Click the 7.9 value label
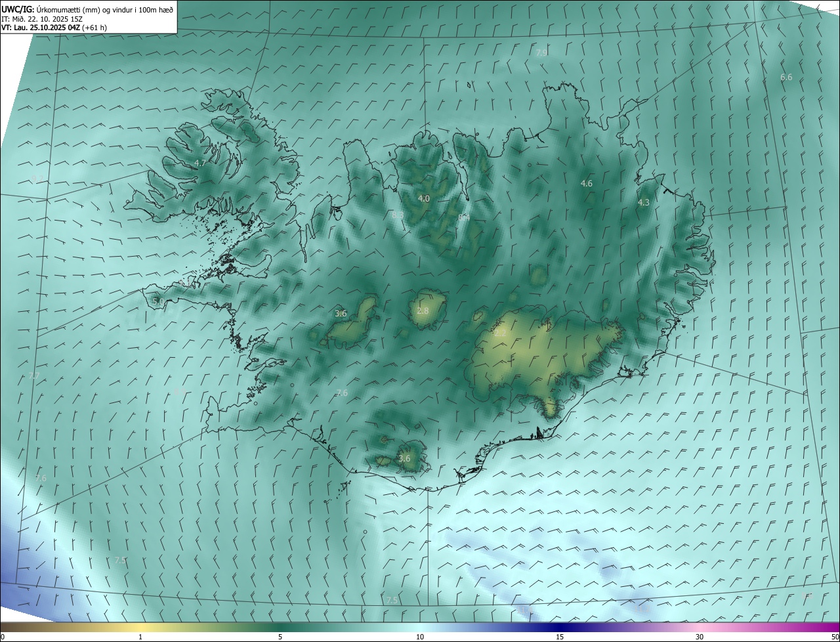The height and width of the screenshot is (642, 840). click(x=541, y=53)
